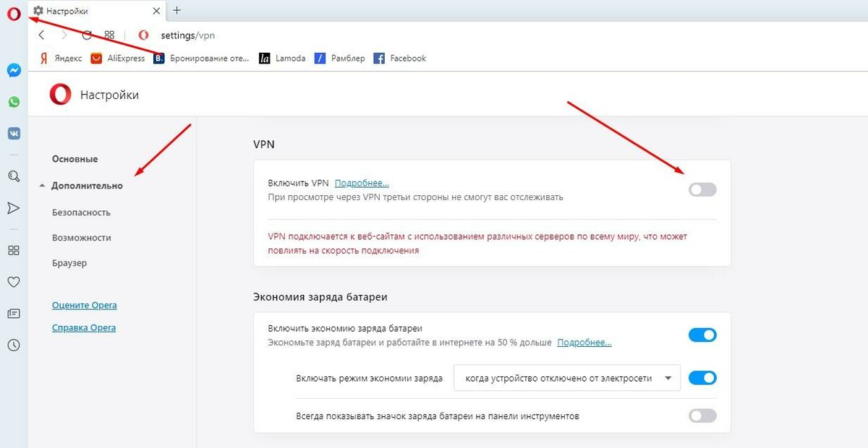The height and width of the screenshot is (448, 868).
Task: Open Speed Dial grid in sidebar
Action: pos(14,250)
